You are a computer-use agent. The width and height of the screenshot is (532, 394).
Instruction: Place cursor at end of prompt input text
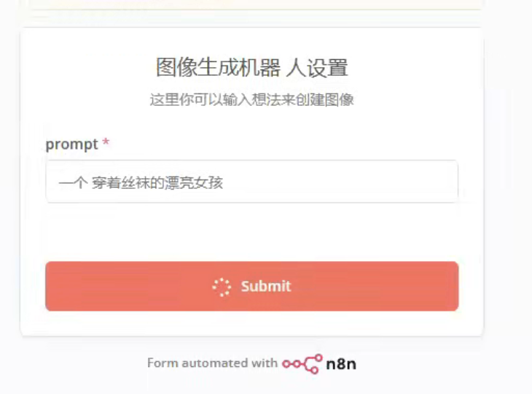[x=224, y=182]
